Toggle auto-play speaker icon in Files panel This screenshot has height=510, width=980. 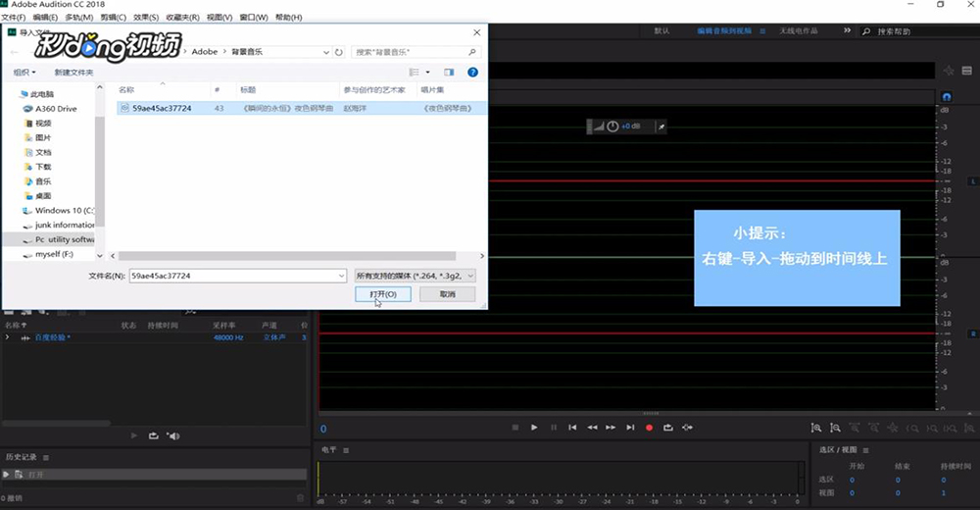[x=173, y=435]
